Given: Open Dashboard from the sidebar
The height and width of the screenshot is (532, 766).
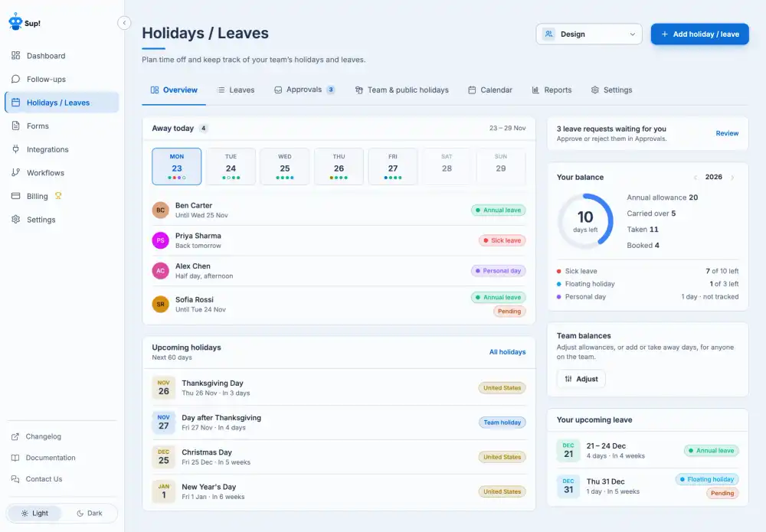Looking at the screenshot, I should tap(61, 56).
